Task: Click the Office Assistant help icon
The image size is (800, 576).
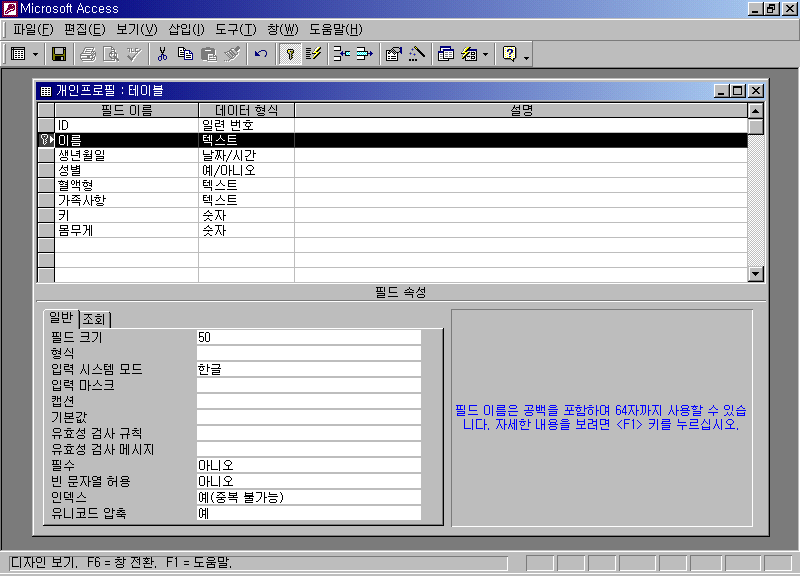Action: coord(509,54)
